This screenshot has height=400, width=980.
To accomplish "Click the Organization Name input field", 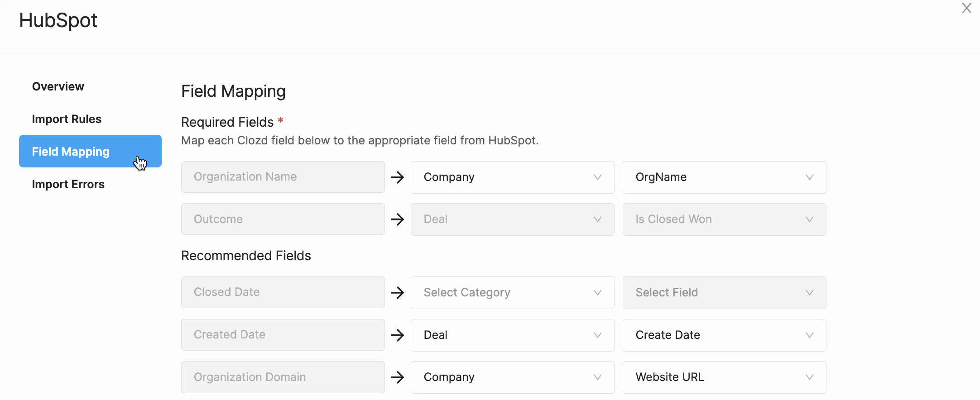I will (283, 177).
